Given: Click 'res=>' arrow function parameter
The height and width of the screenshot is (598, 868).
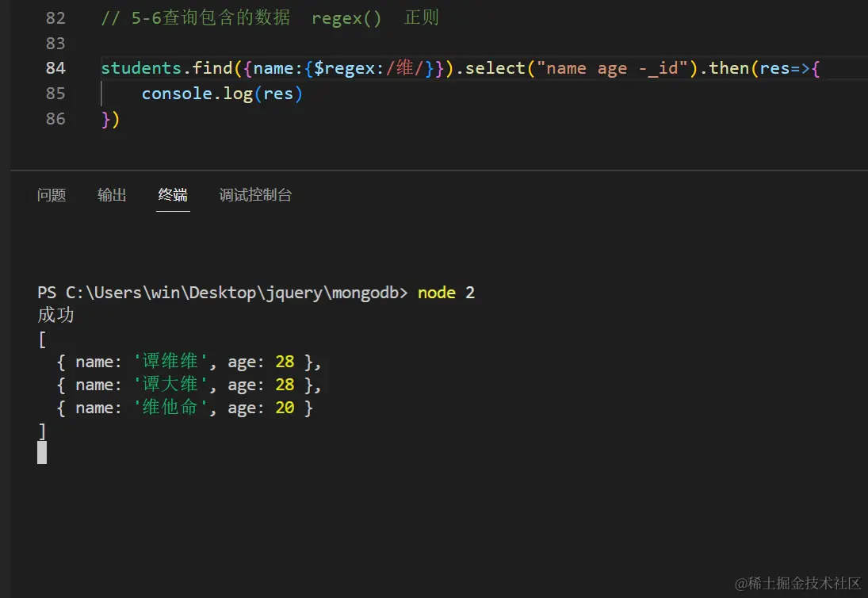Looking at the screenshot, I should (785, 69).
